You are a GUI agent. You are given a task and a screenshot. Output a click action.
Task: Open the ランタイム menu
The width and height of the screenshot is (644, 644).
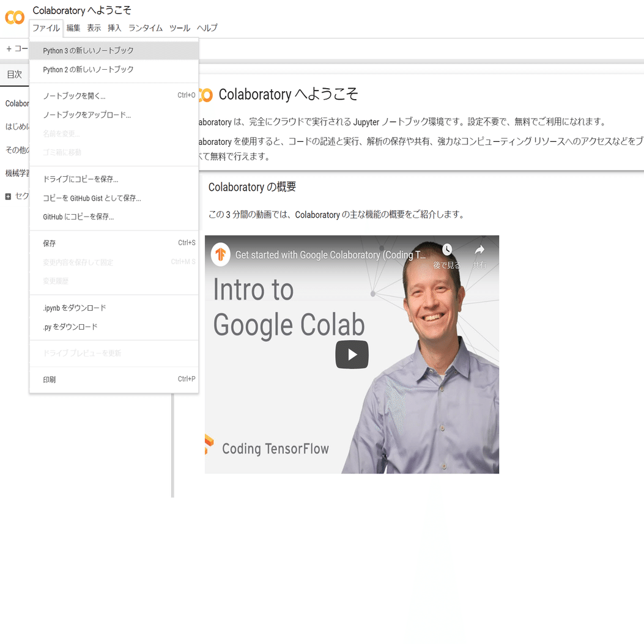pyautogui.click(x=145, y=28)
